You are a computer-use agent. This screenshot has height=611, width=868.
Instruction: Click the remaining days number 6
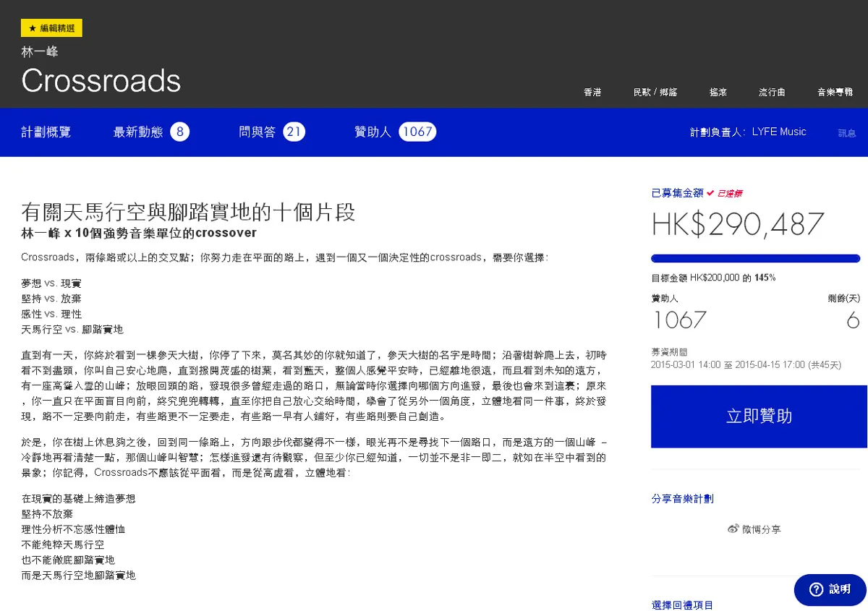[853, 320]
